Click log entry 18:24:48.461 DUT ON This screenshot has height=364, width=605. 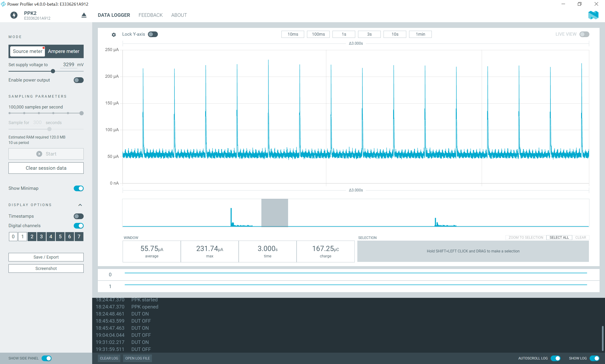pos(122,314)
